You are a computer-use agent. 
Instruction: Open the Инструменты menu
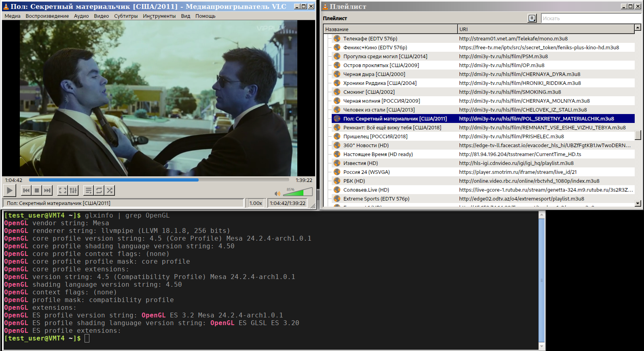159,16
